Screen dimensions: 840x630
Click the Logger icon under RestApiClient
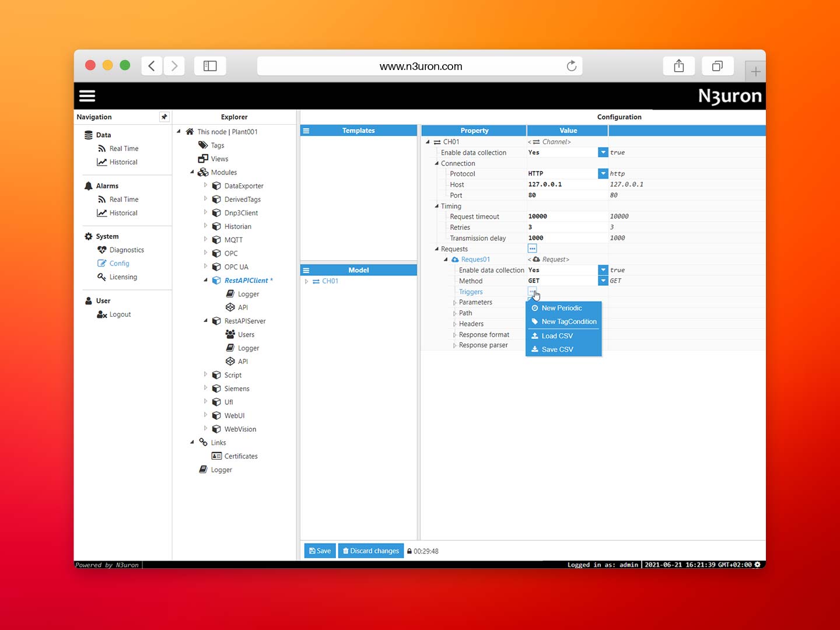coord(230,294)
